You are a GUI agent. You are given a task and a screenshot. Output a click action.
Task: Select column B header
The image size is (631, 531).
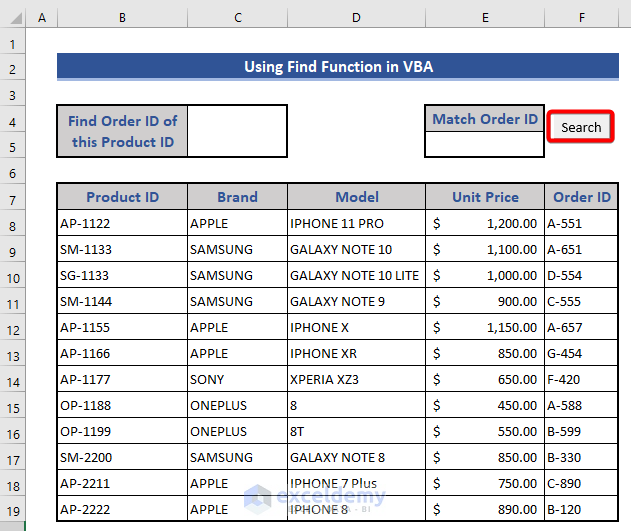pos(122,18)
